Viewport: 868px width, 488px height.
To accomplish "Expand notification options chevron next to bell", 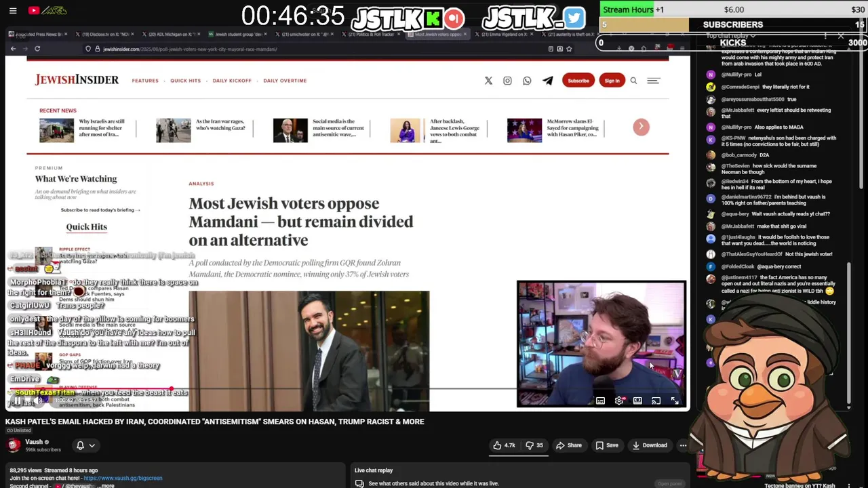I will tap(92, 445).
